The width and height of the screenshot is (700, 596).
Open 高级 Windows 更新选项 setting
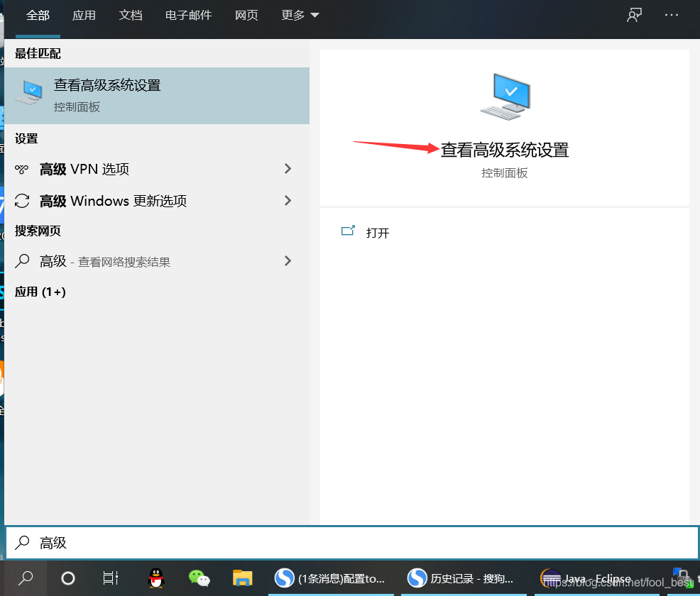coord(157,201)
